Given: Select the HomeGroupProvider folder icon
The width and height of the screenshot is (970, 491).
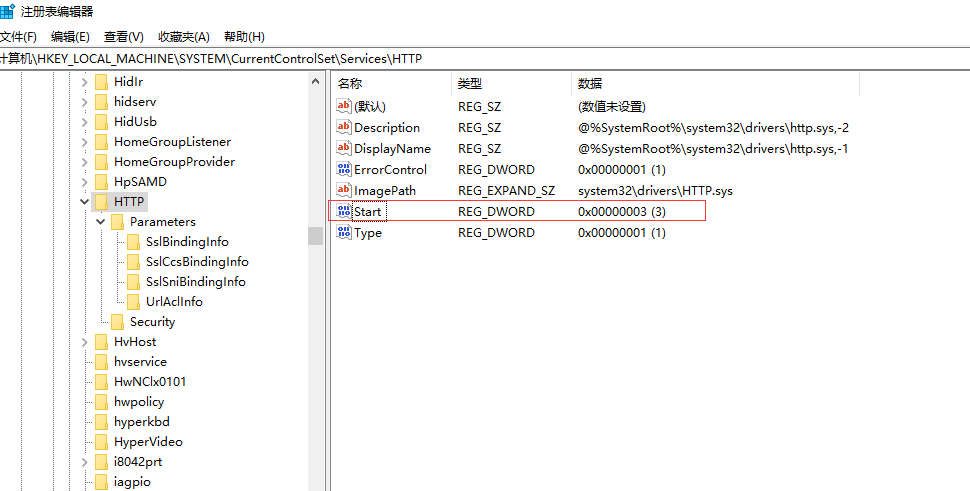Looking at the screenshot, I should pyautogui.click(x=101, y=162).
